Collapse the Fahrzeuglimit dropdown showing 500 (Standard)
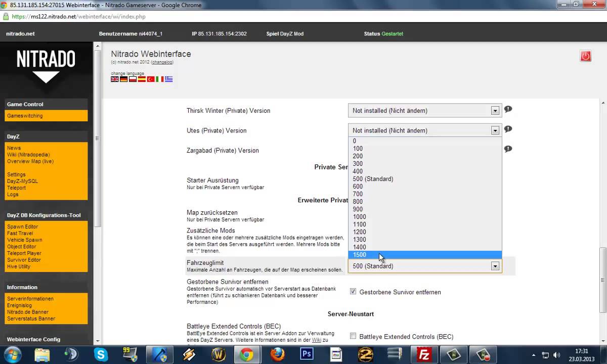 (424, 266)
